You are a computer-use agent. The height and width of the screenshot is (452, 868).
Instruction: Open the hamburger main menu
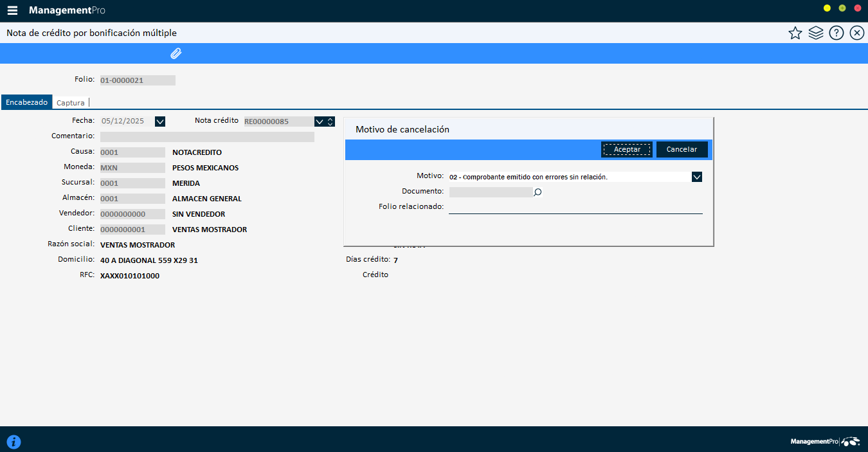tap(12, 11)
